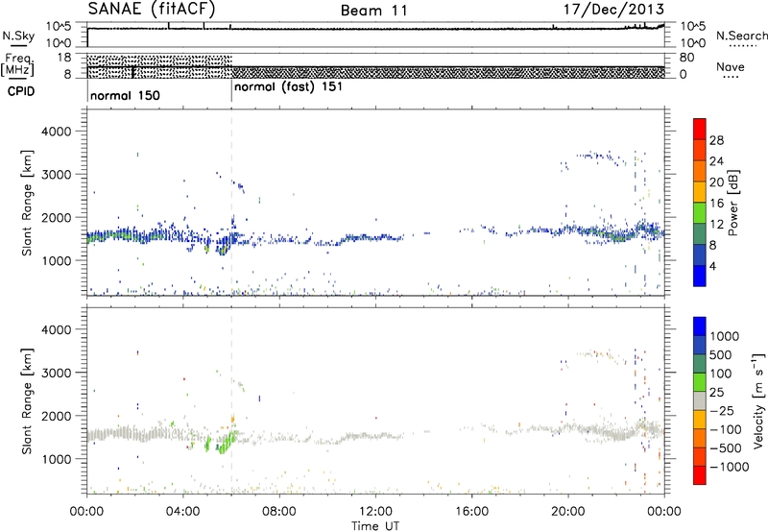The image size is (768, 532).
Task: Click the '04:00' time tick label
Action: click(182, 511)
